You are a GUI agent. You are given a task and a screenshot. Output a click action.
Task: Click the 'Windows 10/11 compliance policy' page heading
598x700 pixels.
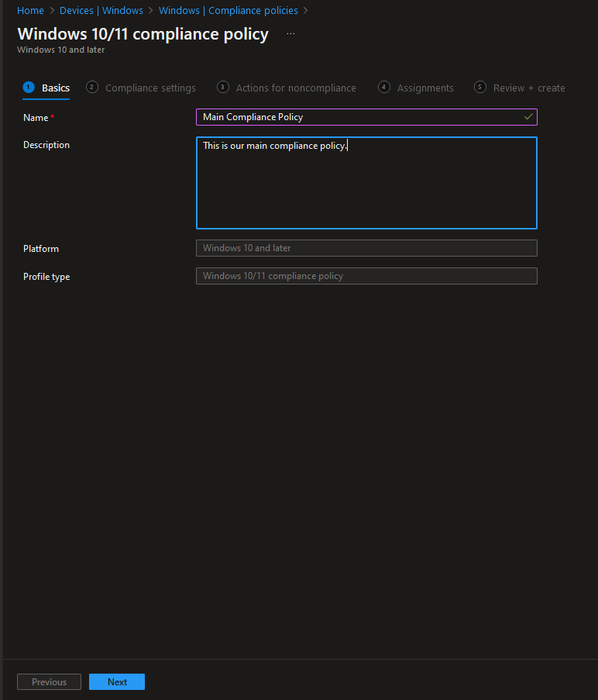pyautogui.click(x=143, y=34)
